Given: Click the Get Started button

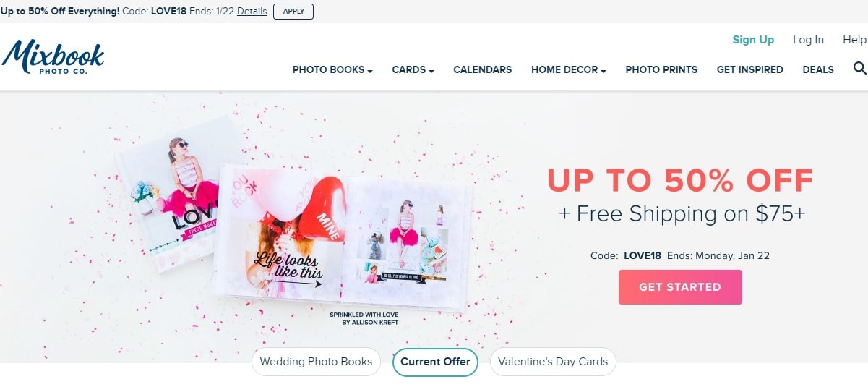Looking at the screenshot, I should 680,287.
